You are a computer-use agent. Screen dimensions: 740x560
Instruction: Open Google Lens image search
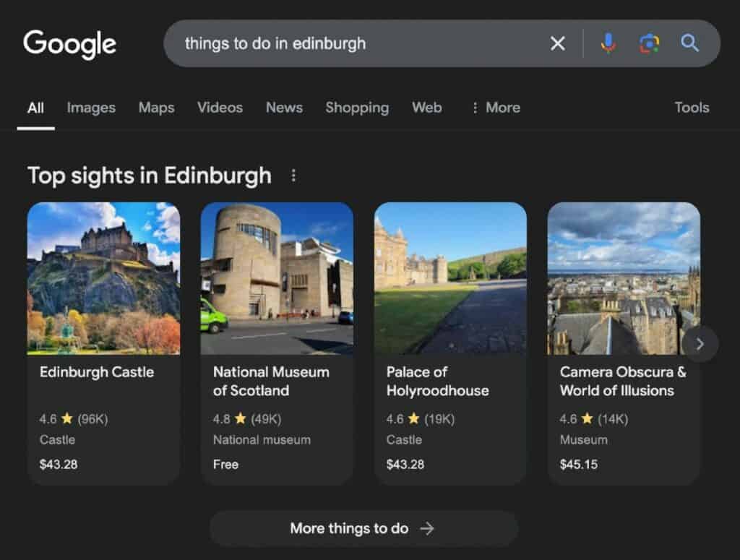[x=649, y=44]
